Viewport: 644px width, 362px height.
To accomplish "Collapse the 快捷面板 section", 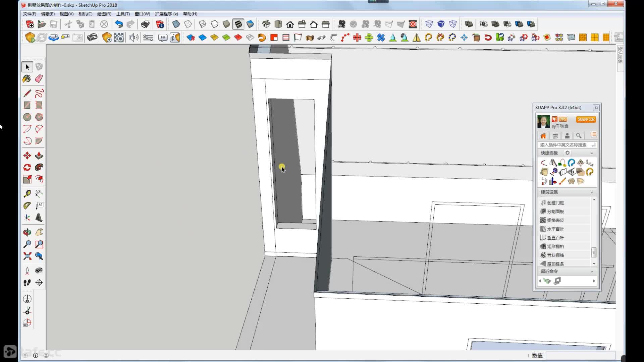I will [x=592, y=153].
